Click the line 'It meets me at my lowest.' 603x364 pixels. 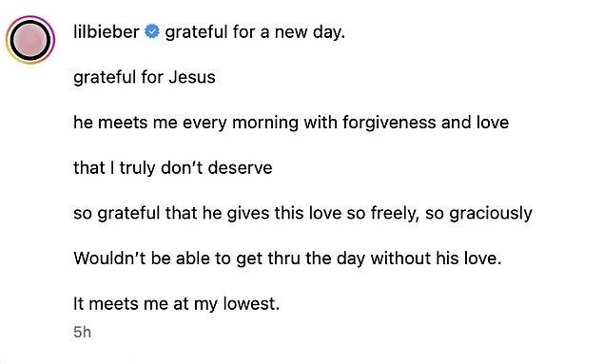(177, 304)
